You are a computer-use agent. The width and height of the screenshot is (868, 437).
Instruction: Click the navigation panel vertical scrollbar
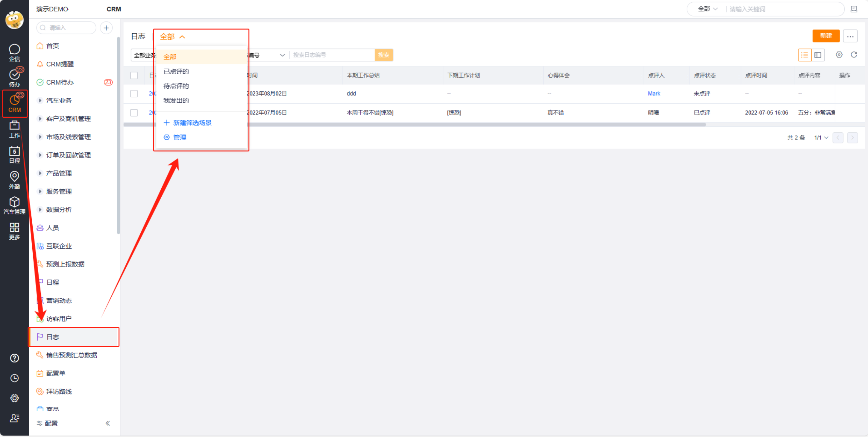pos(118,136)
